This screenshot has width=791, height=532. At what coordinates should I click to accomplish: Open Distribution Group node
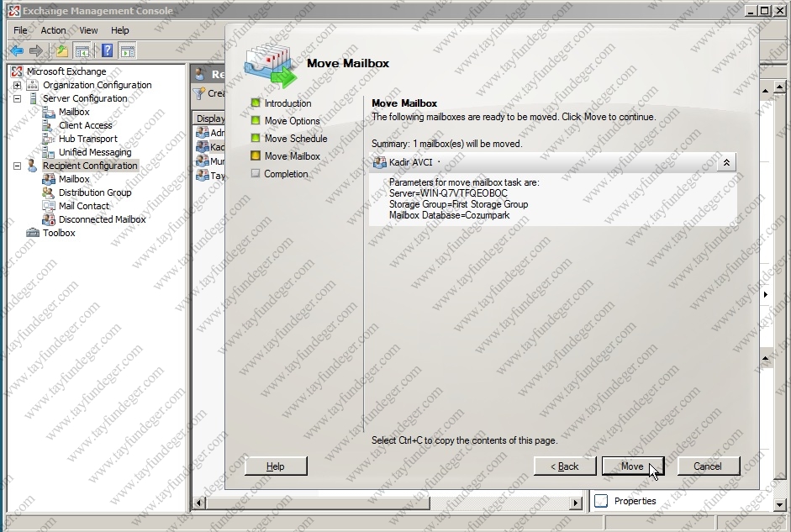point(95,192)
